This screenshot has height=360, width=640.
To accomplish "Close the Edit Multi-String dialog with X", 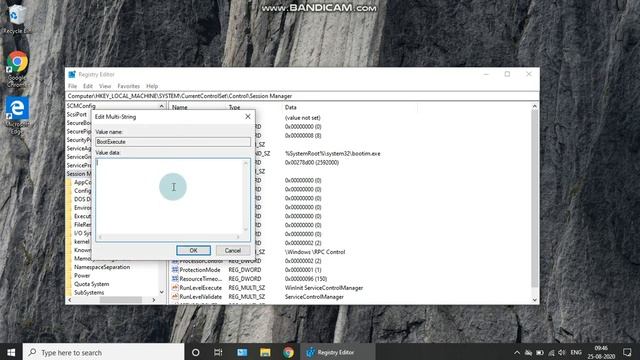I will (x=248, y=117).
